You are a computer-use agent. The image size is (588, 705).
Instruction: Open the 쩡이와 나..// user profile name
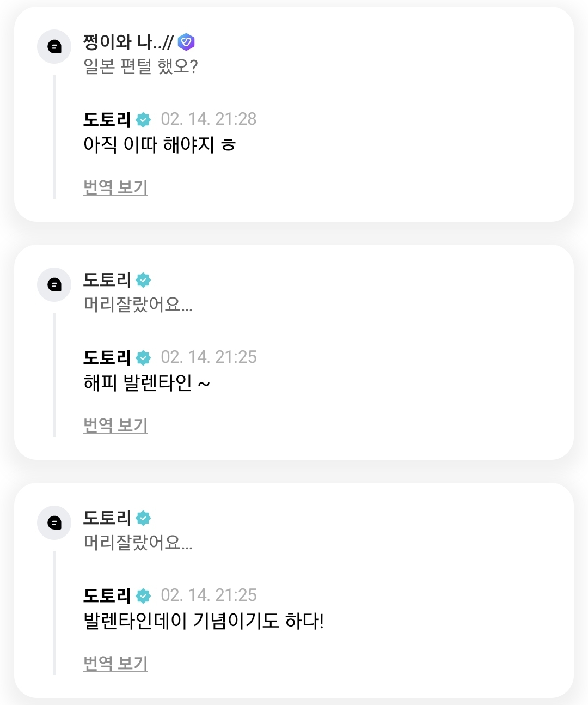128,42
